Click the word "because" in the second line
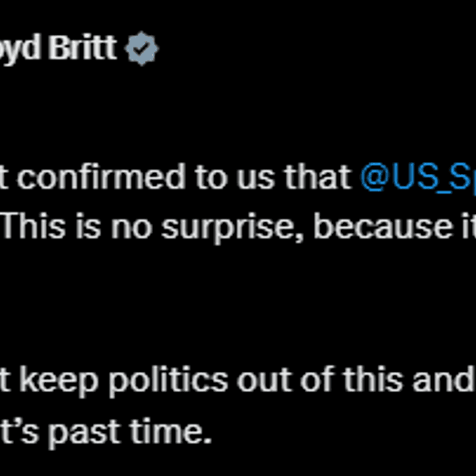This screenshot has width=476, height=476. point(386,226)
